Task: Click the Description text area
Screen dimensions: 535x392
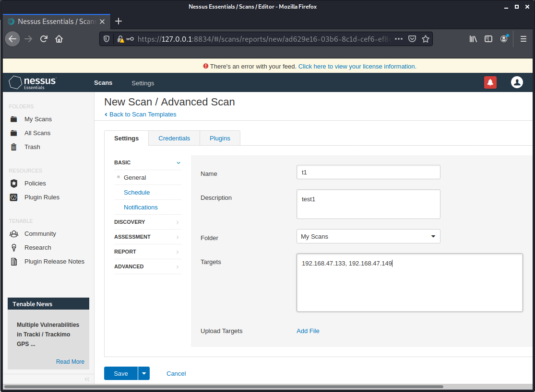Action: click(368, 204)
